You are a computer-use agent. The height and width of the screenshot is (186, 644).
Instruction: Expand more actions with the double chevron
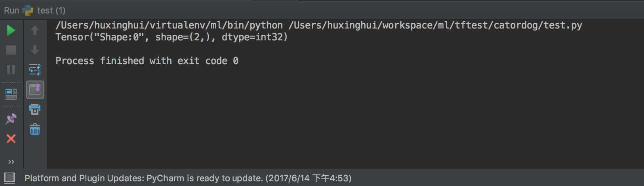[11, 162]
